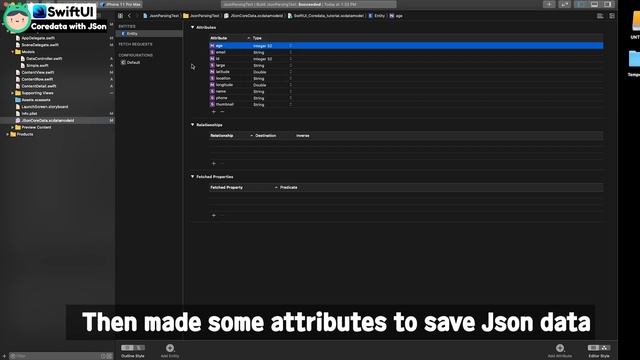The height and width of the screenshot is (360, 640).
Task: Select the iPhone 11 Pro Max run destination
Action: pos(121,4)
